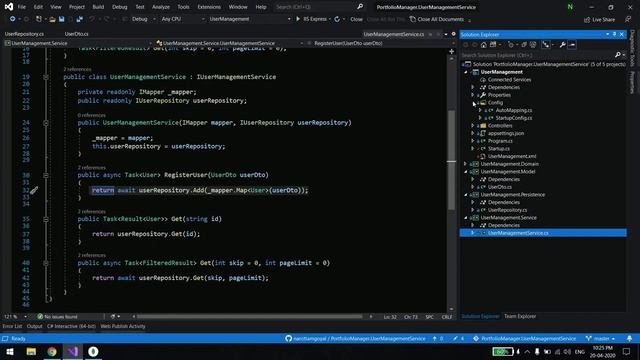The image size is (640, 360).
Task: Click the editor vertical scrollbar thumb
Action: pos(451,160)
